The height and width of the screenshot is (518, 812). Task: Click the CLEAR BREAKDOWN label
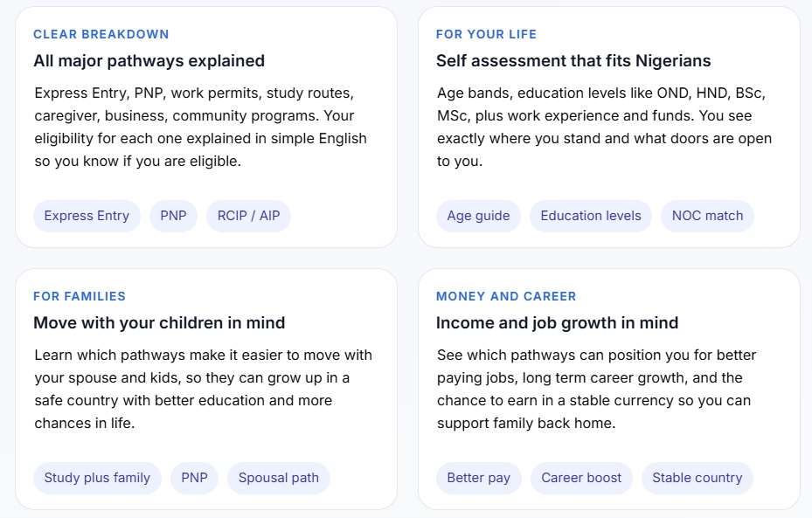coord(101,34)
